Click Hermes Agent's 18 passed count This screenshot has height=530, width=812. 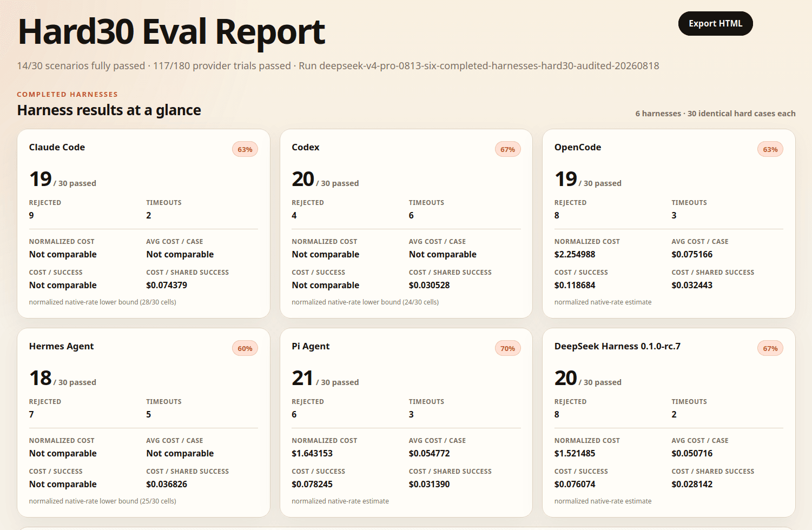click(41, 378)
